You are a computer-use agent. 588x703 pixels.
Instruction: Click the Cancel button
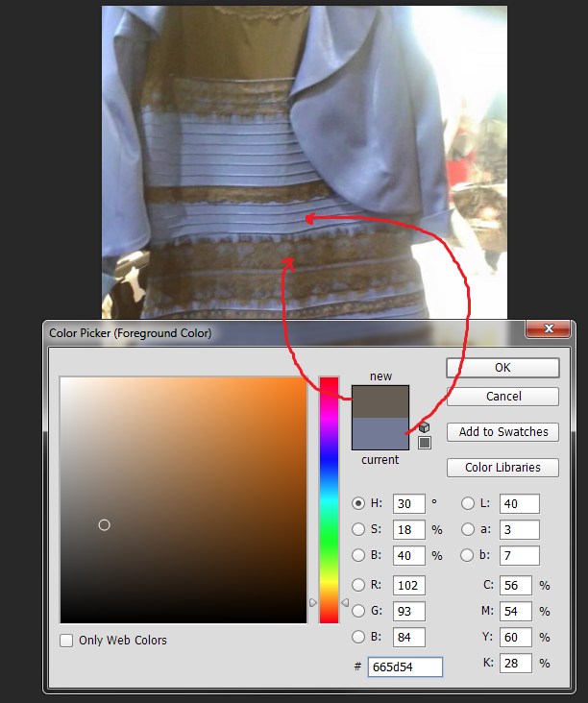(502, 397)
